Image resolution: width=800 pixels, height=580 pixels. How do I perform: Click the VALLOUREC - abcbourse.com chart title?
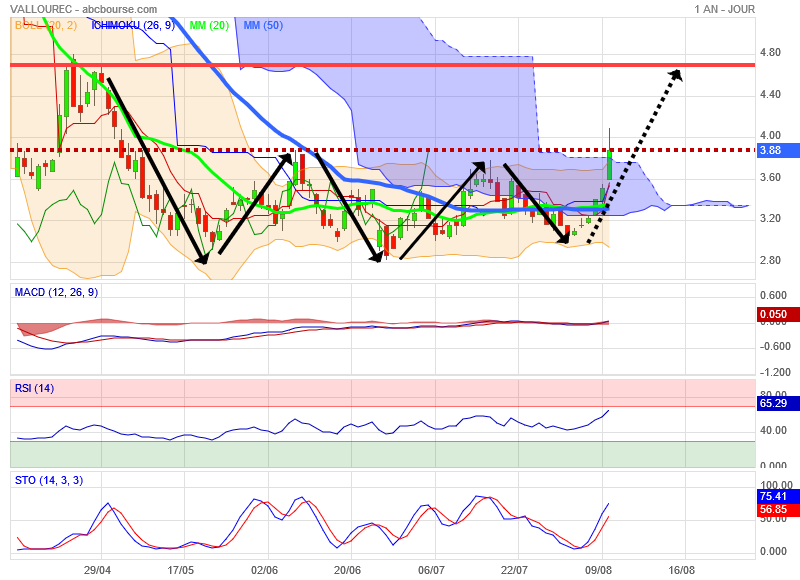pyautogui.click(x=84, y=9)
